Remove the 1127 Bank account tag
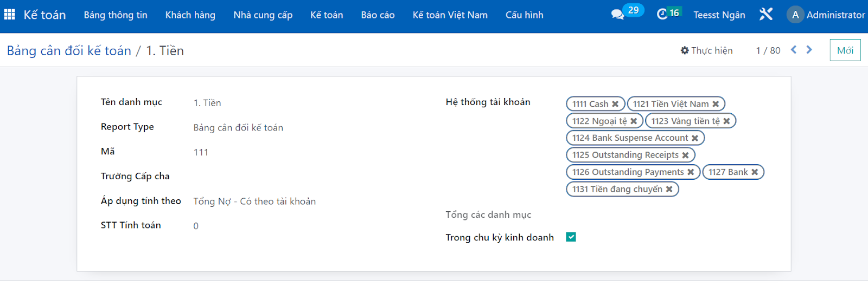The height and width of the screenshot is (293, 868). tap(755, 172)
